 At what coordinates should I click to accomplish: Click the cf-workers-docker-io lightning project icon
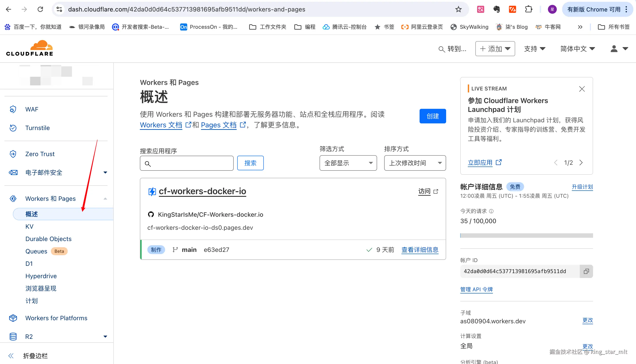(x=152, y=192)
